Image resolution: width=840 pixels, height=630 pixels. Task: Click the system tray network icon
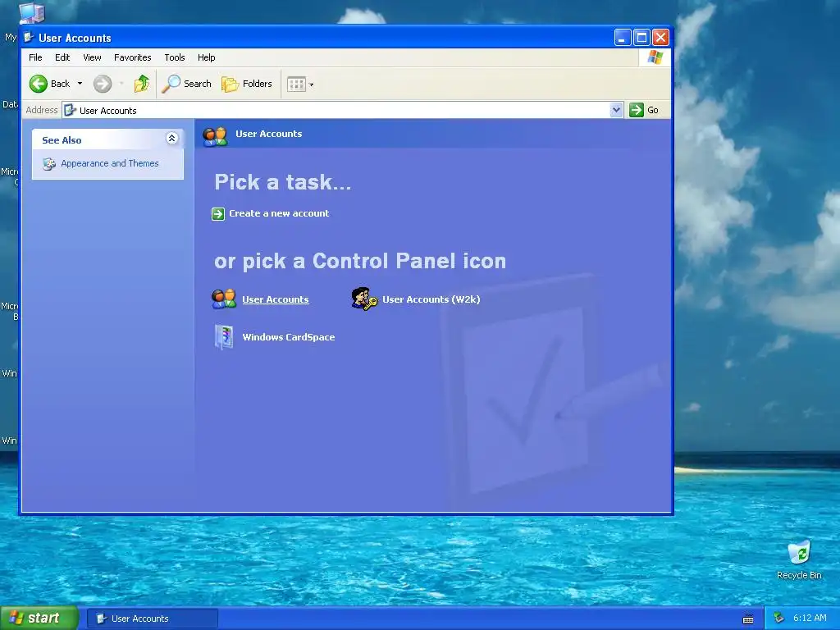click(x=779, y=618)
